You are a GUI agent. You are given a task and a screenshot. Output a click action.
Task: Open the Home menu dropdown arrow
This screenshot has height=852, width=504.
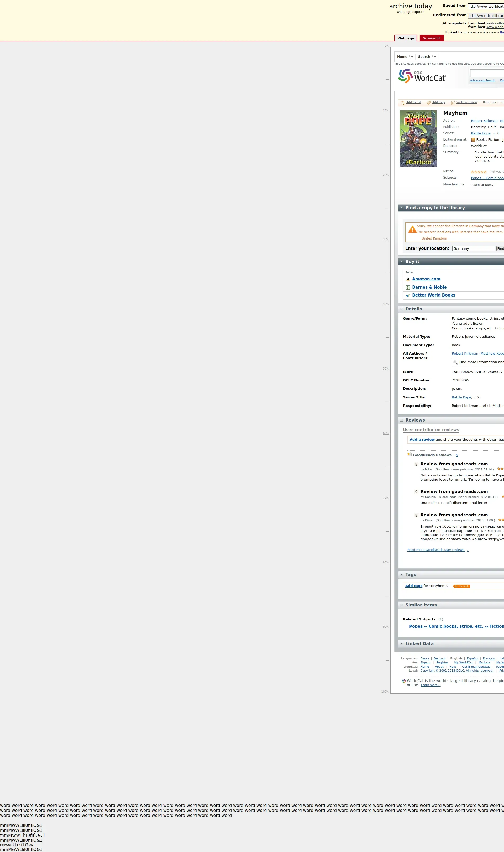[x=412, y=57]
